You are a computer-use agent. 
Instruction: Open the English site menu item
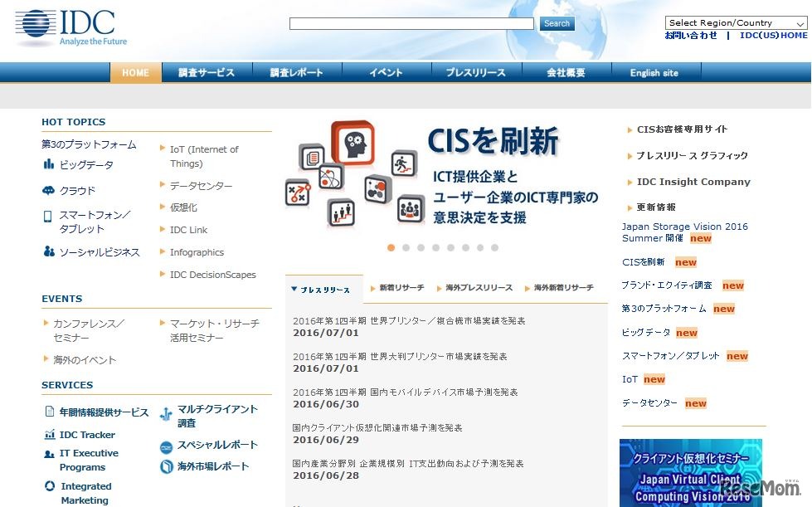[x=654, y=72]
